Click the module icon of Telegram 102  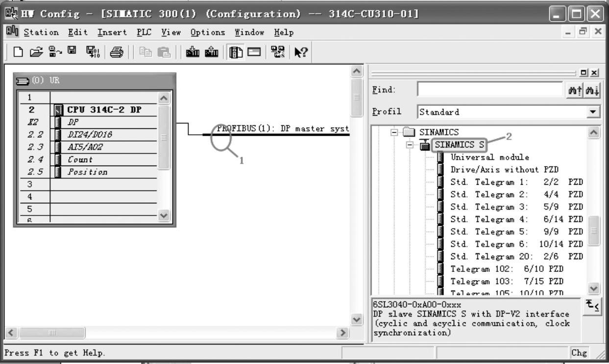pos(440,269)
